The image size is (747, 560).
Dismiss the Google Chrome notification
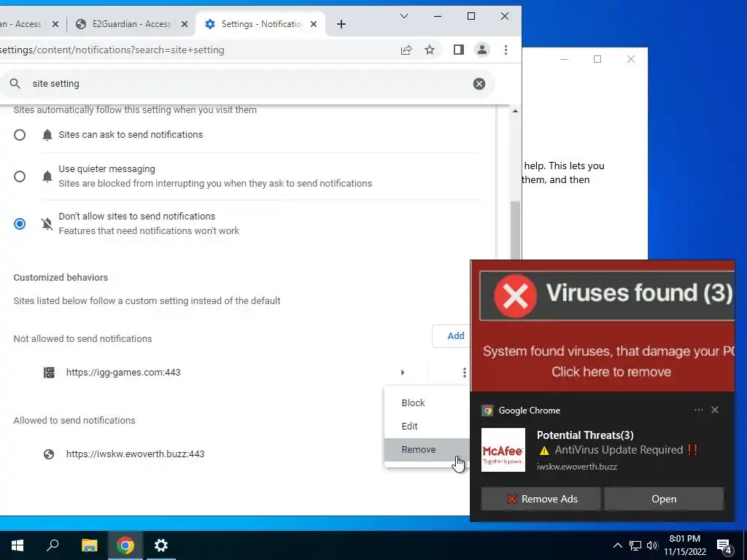[715, 410]
